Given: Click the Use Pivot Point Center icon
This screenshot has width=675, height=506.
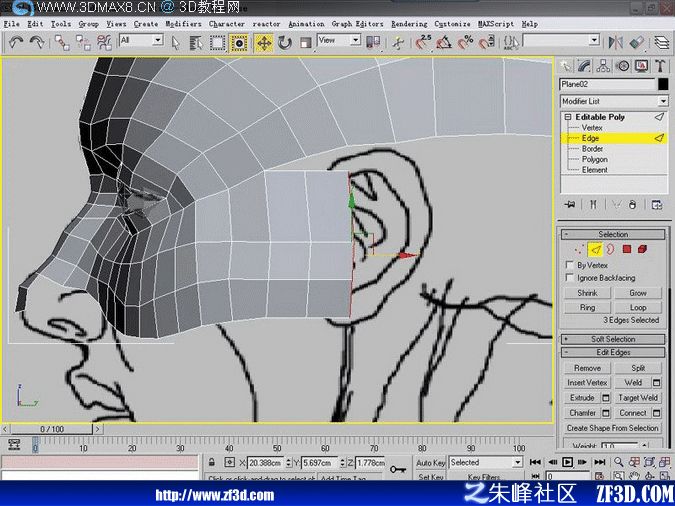Looking at the screenshot, I should pyautogui.click(x=373, y=43).
